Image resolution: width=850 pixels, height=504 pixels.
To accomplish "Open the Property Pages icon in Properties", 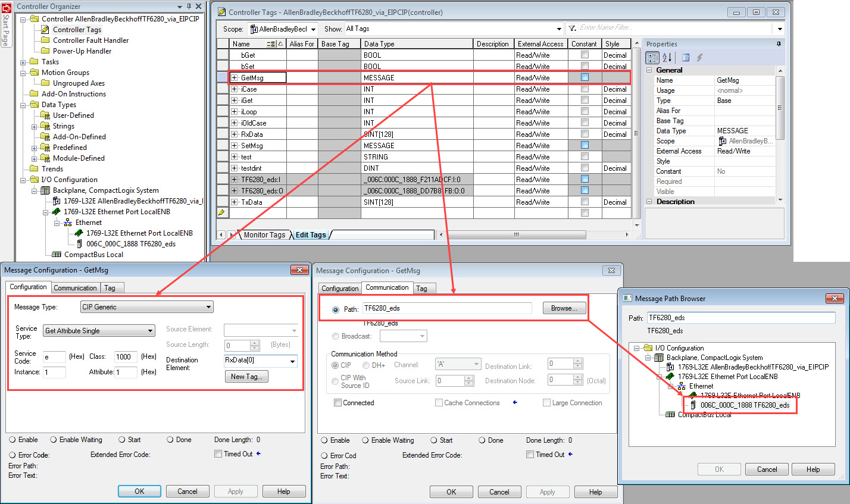I will click(x=686, y=58).
